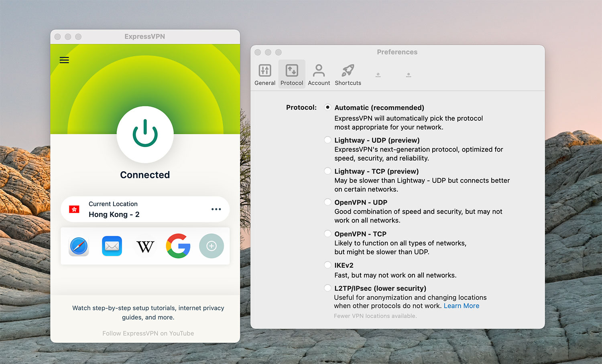Open the Account preferences tab

point(319,75)
